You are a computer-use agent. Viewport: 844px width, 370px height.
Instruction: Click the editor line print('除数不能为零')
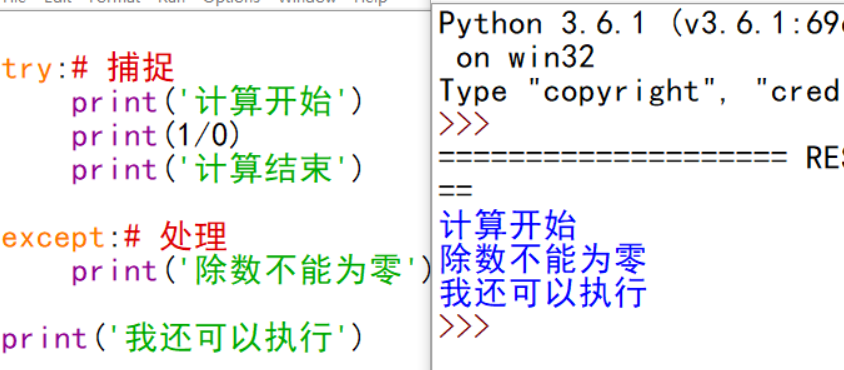252,270
